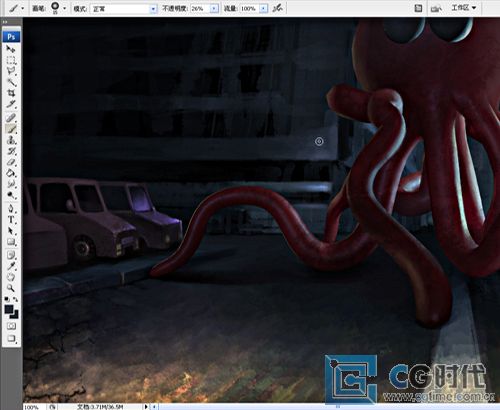Select the Polygonal Lasso tool
Viewport: 500px width, 410px height.
(11, 71)
